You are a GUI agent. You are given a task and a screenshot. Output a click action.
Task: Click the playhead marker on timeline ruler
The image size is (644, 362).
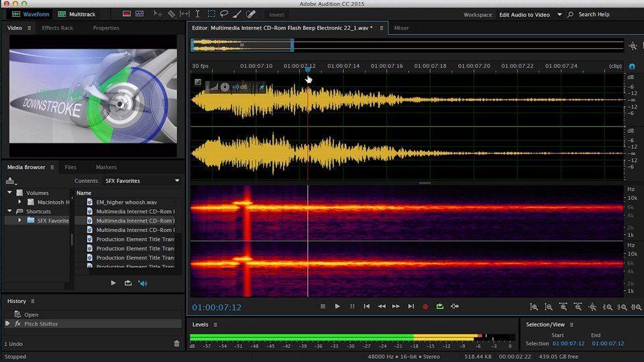tap(308, 69)
